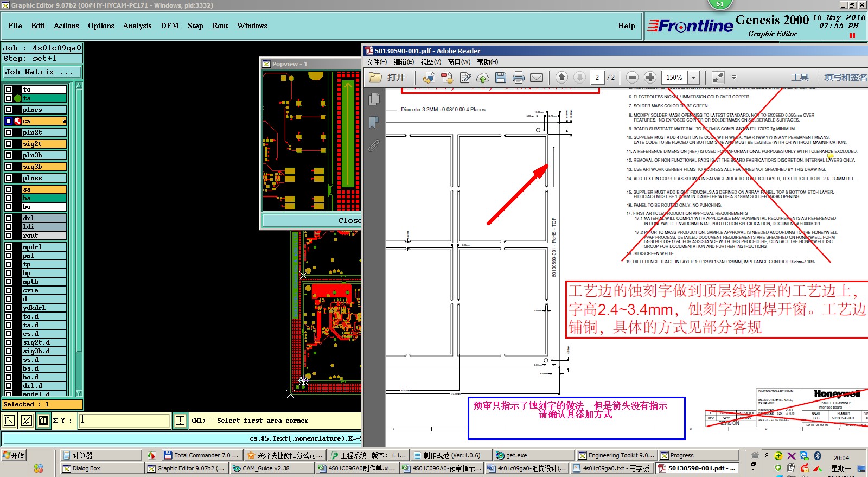
Task: Click the exclamation mark button beside coordinate field
Action: point(180,421)
